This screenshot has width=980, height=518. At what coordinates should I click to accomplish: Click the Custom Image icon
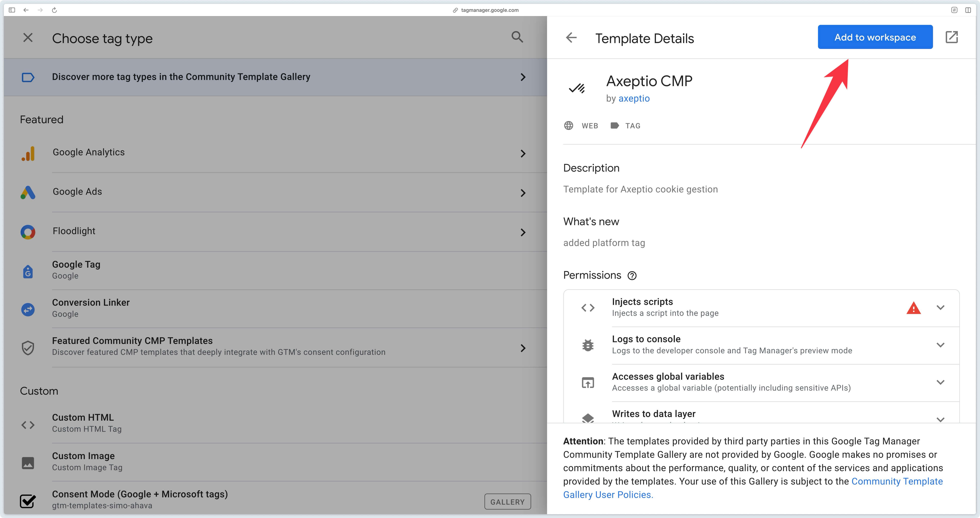click(x=28, y=463)
